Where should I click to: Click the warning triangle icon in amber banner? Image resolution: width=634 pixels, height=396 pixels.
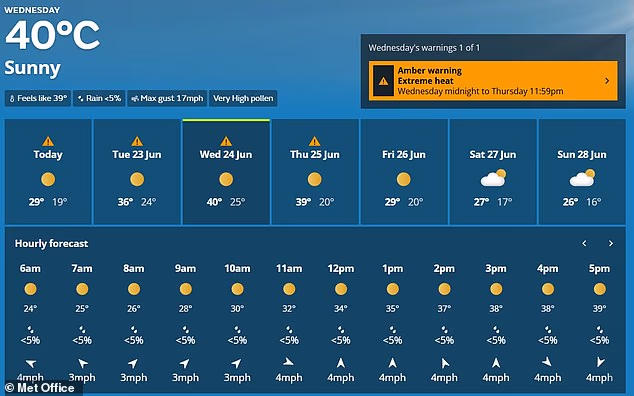click(383, 81)
